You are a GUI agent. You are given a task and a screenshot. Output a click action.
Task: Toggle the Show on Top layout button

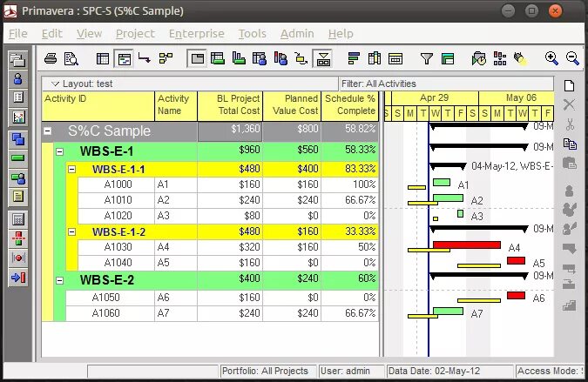(197, 59)
